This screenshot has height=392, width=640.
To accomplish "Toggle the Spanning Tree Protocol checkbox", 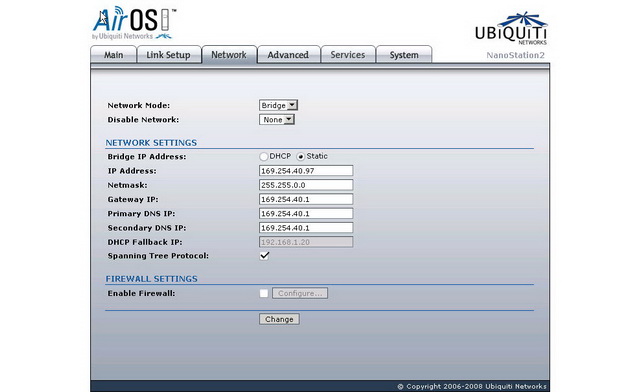I will [264, 256].
